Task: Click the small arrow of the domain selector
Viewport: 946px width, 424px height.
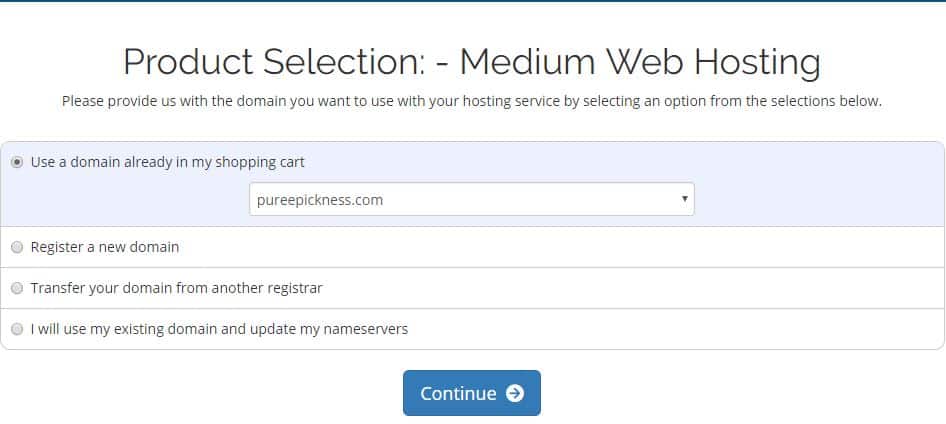Action: click(684, 199)
